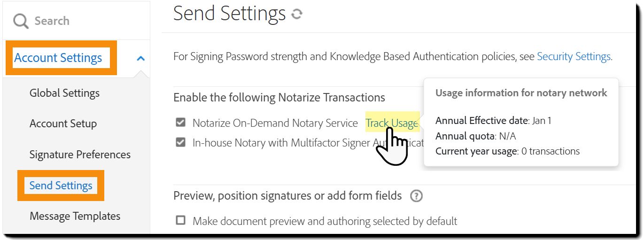This screenshot has width=644, height=240.
Task: Open Global Settings in the sidebar
Action: pyautogui.click(x=64, y=93)
